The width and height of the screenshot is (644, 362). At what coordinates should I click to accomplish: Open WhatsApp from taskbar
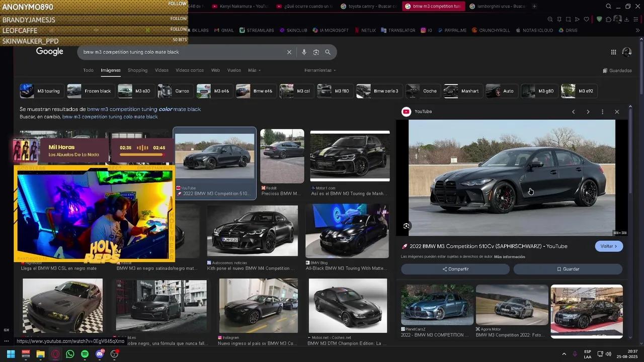(70, 354)
